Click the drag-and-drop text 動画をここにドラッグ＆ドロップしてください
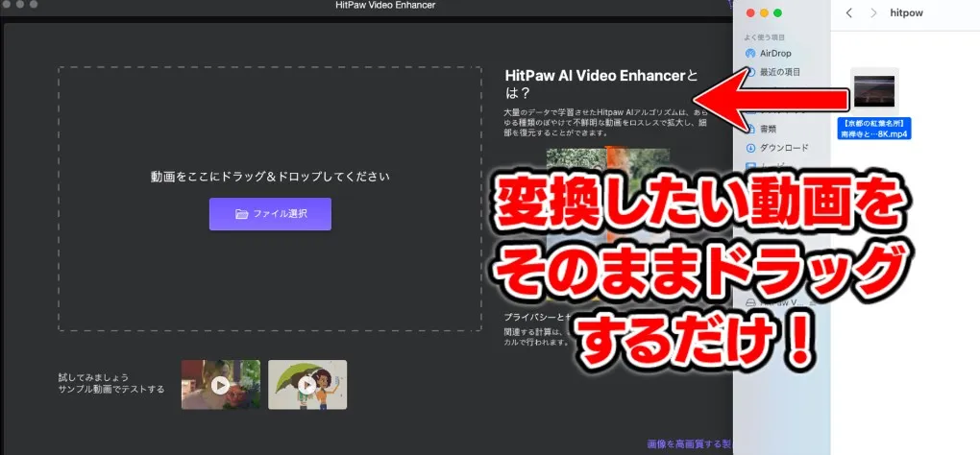This screenshot has width=980, height=455. pyautogui.click(x=270, y=177)
